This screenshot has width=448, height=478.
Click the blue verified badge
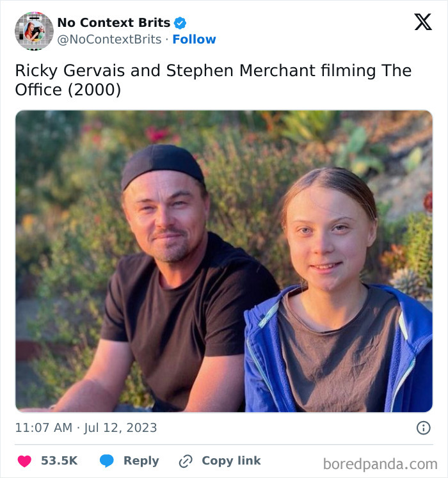coord(180,23)
